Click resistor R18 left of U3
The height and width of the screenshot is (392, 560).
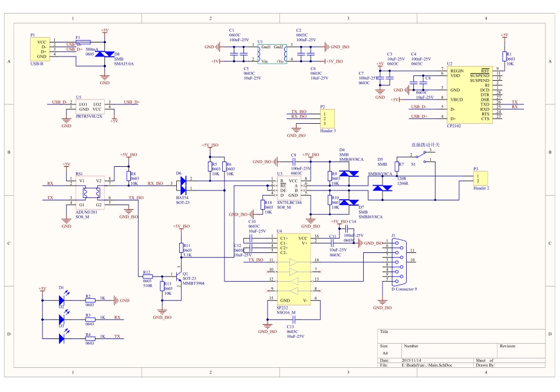point(262,205)
